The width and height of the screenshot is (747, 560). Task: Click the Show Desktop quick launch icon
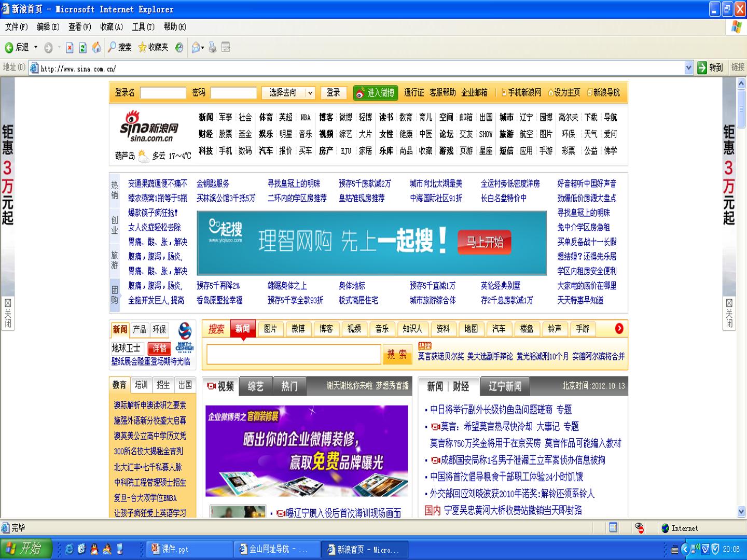pos(120,549)
